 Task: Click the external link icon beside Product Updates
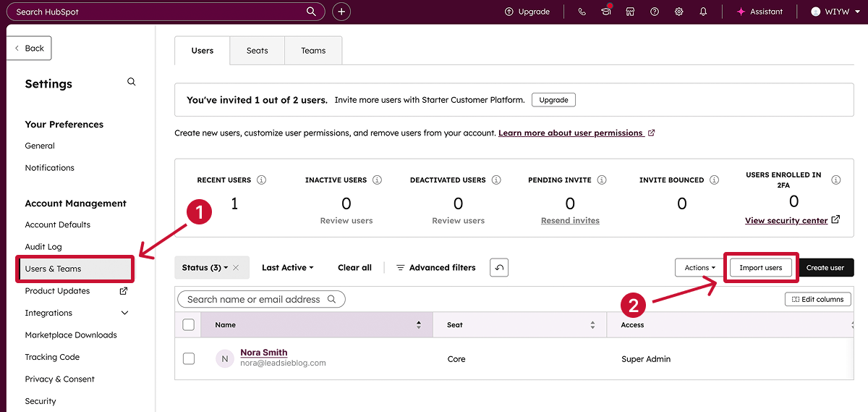(x=124, y=291)
